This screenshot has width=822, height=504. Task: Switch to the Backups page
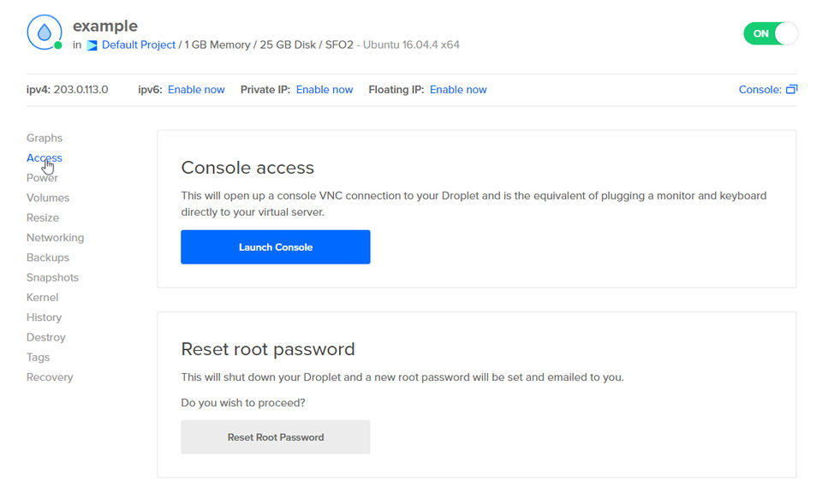point(48,258)
